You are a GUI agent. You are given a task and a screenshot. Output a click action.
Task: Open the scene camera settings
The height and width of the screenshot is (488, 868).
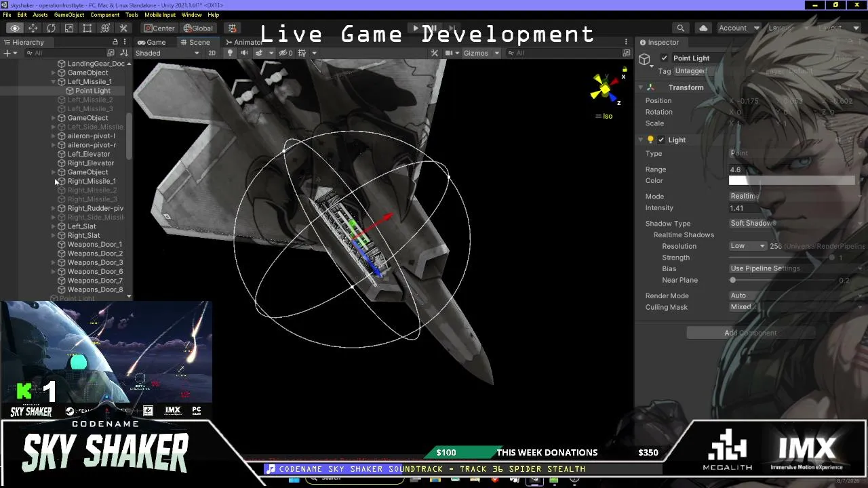[449, 53]
